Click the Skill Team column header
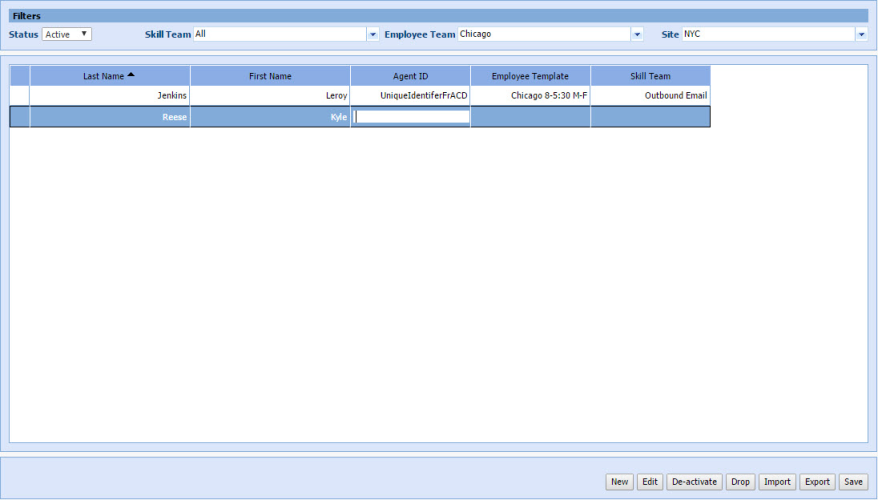Screen dimensions: 878x500 click(650, 76)
